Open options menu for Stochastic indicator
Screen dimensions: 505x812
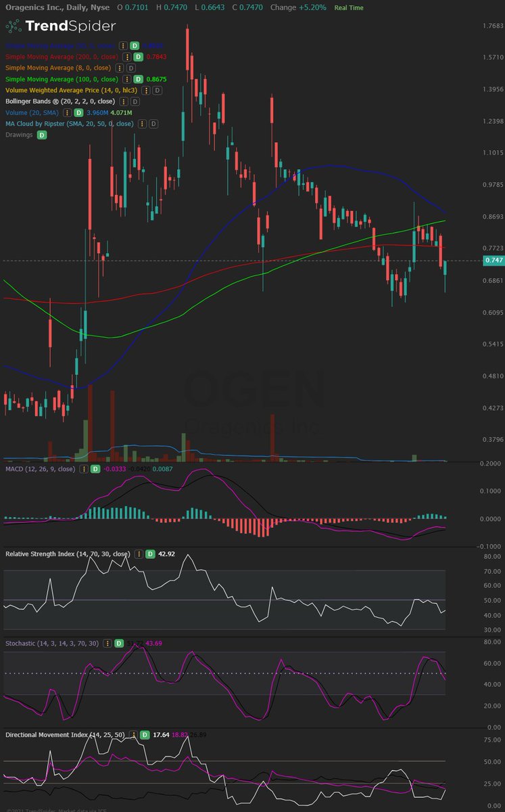[x=107, y=643]
